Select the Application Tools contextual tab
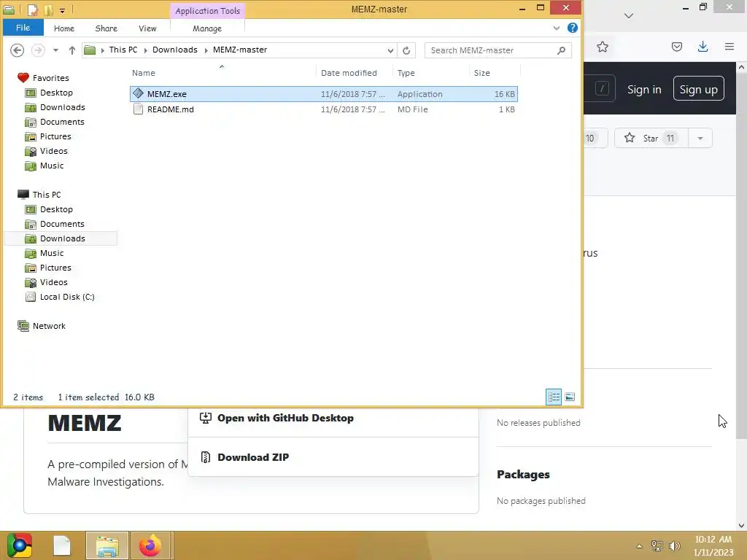Viewport: 747px width, 560px height. (207, 10)
